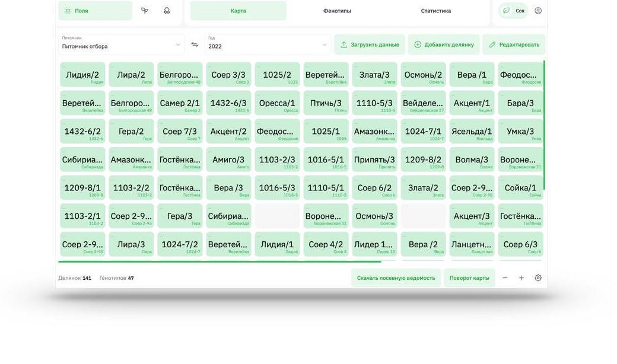
Task: Click Добавить делянку button
Action: pos(444,44)
